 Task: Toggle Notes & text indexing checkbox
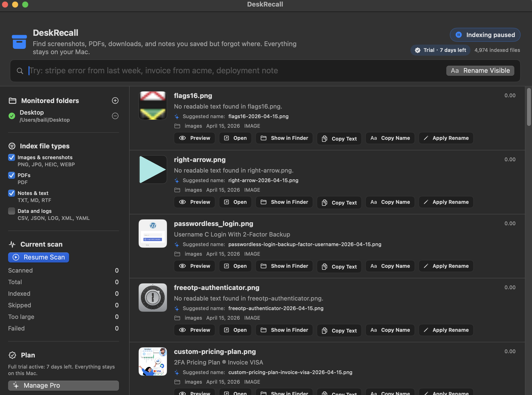click(x=12, y=193)
